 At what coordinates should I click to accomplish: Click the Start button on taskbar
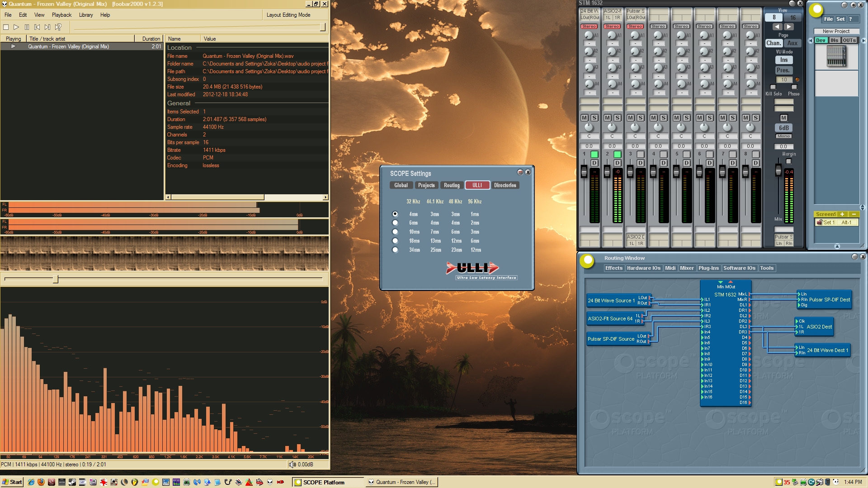(12, 482)
